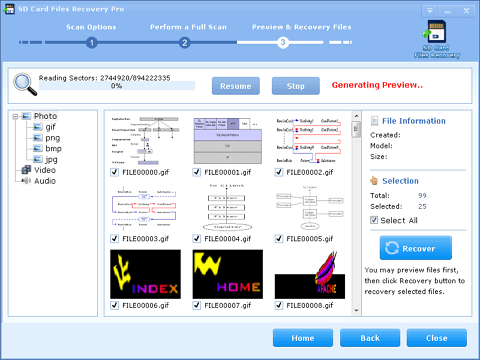Click the Generating Preview status text

377,85
